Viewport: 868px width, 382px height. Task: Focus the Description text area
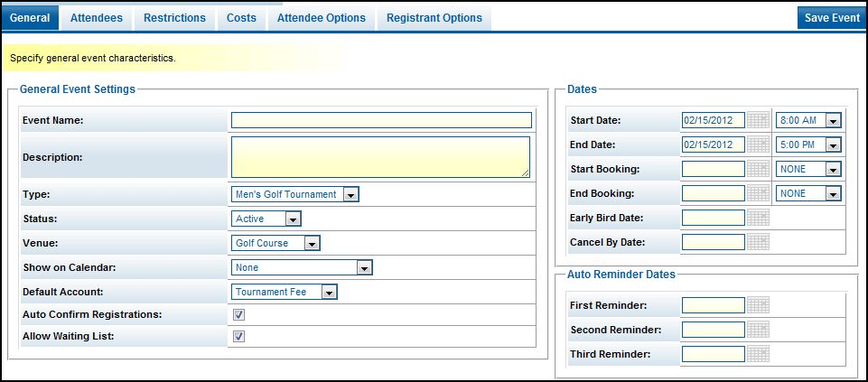(381, 157)
